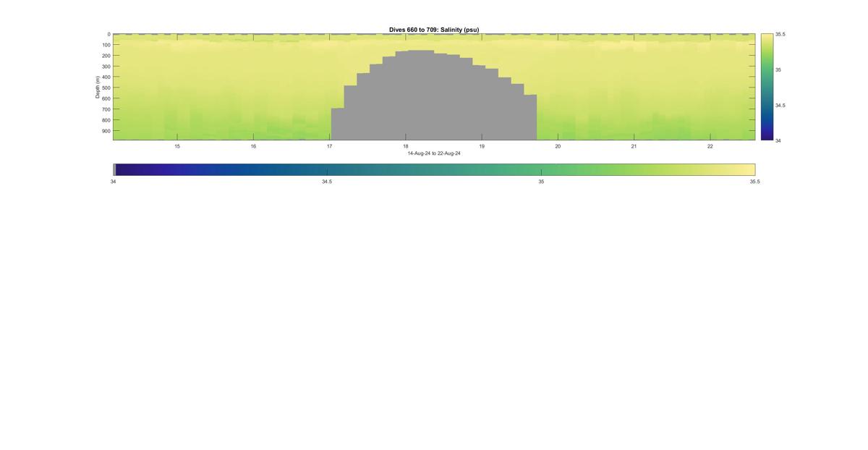Click the date tick label "20"
Screen dimensions: 868x450
[x=558, y=146]
